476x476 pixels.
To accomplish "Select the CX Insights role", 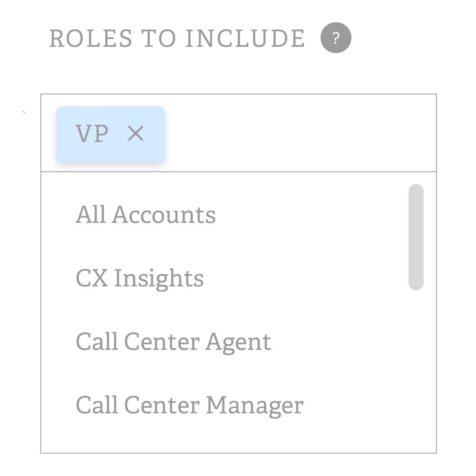I will [140, 278].
